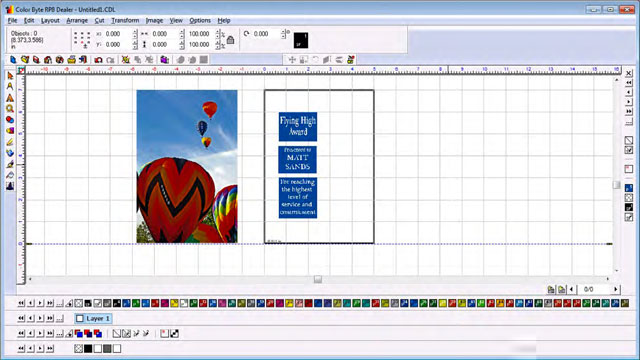Click the hot air balloon photo
Image resolution: width=640 pixels, height=360 pixels.
[187, 167]
